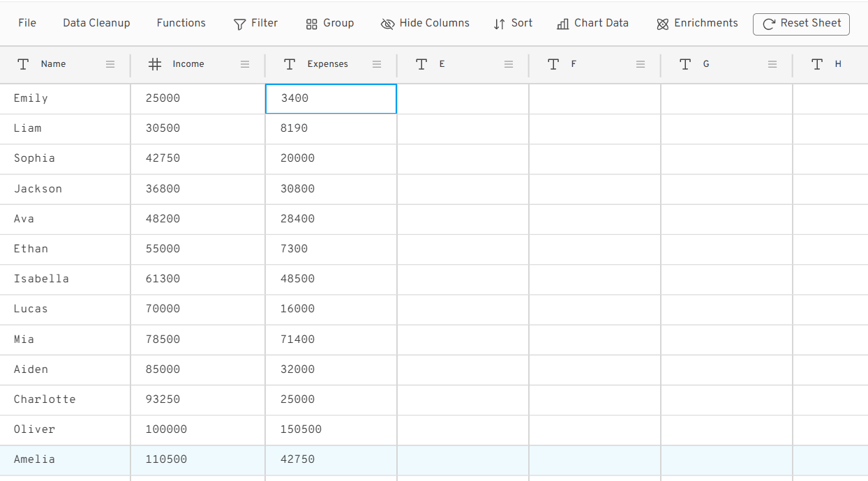The width and height of the screenshot is (868, 481).
Task: Click the Functions button
Action: 181,22
